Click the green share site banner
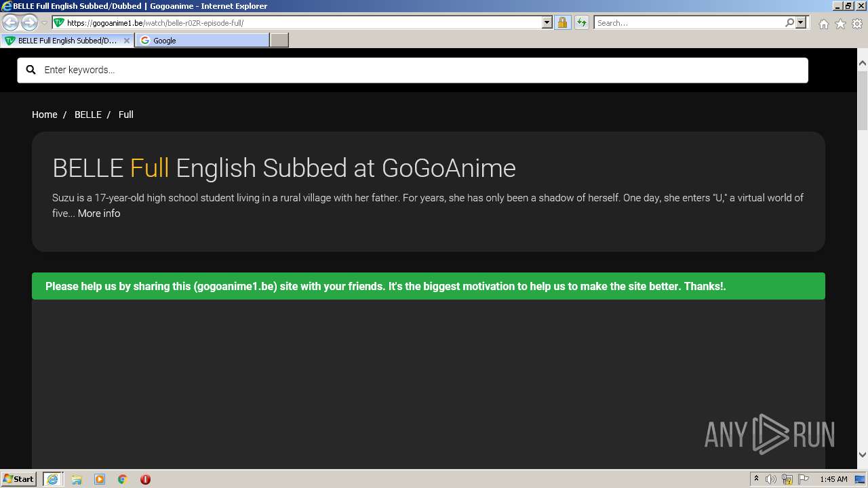Viewport: 868px width, 488px height. (x=429, y=286)
